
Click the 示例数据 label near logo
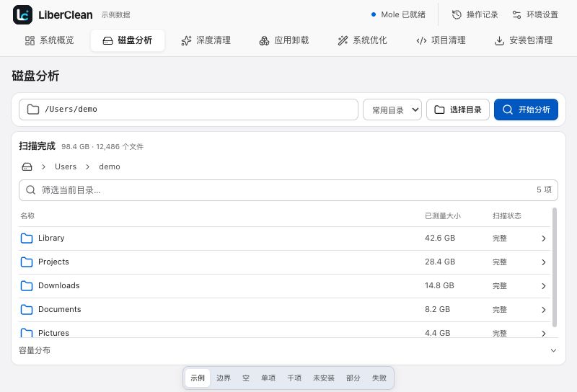[x=116, y=14]
